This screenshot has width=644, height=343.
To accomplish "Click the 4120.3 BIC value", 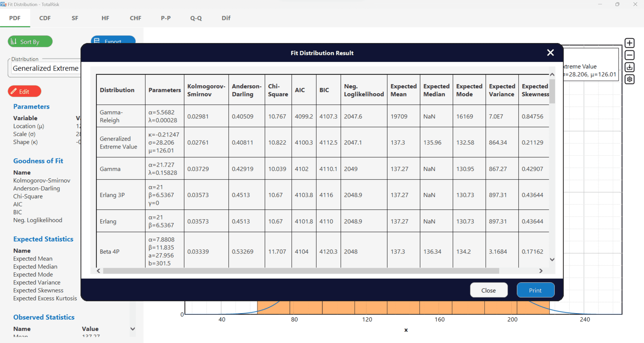I will 328,251.
